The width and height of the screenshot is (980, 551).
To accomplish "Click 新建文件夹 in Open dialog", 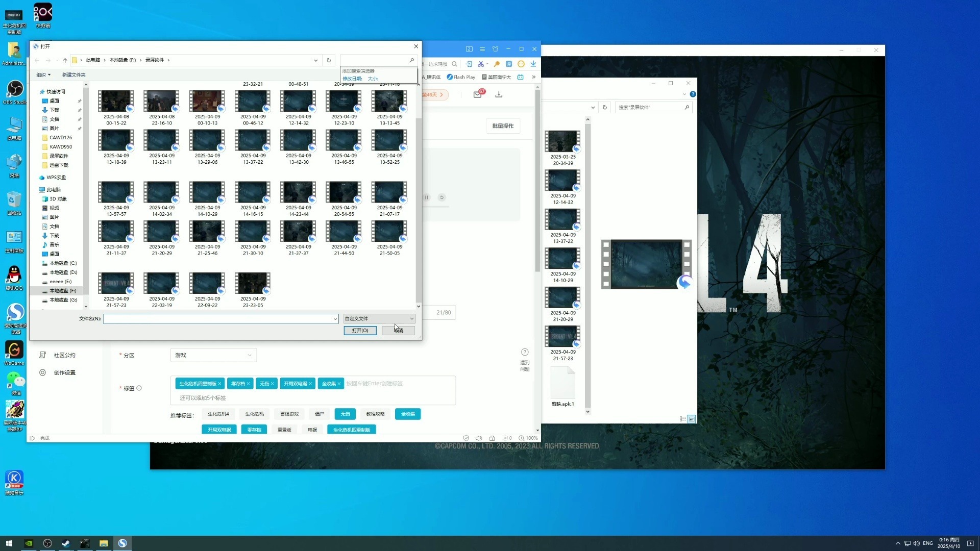I will 74,75.
